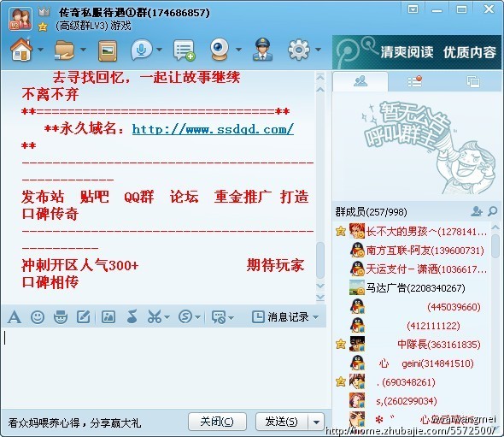504x437 pixels.
Task: Click the music share icon
Action: click(x=132, y=316)
